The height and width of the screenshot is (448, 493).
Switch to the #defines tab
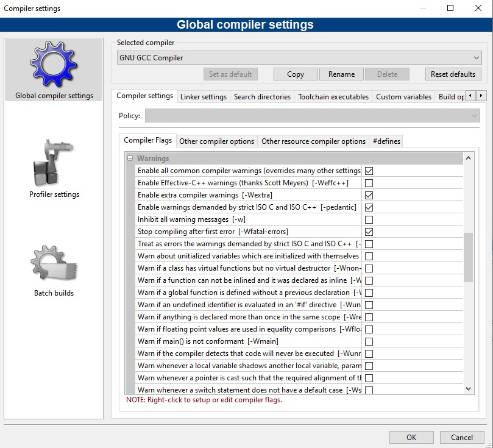(385, 141)
